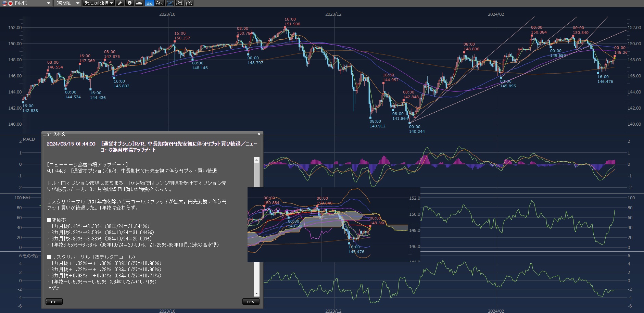Image resolution: width=644 pixels, height=313 pixels.
Task: Toggle price display to Ask
Action: 160,3
